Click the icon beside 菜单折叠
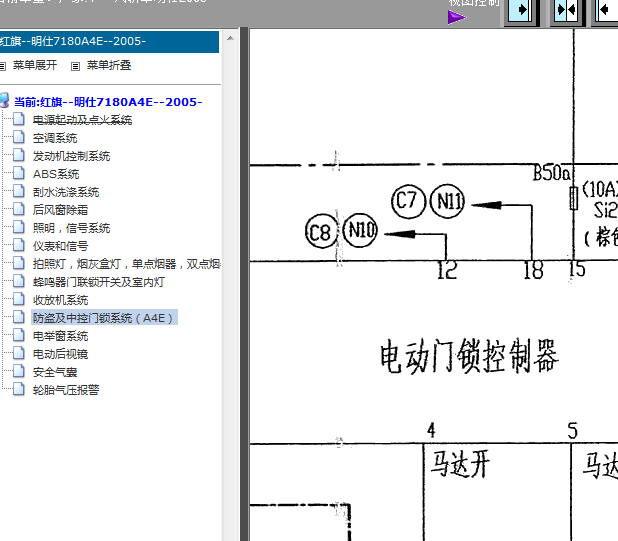 coord(75,66)
